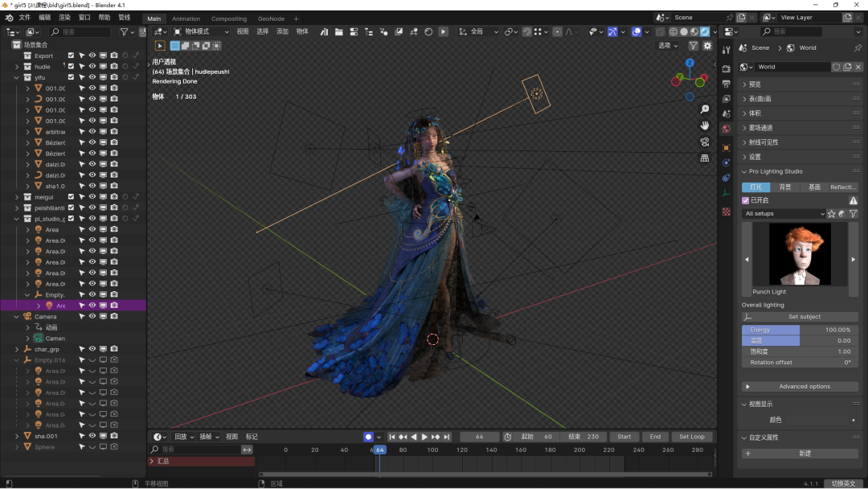
Task: Open the Output properties tab icon
Action: click(x=727, y=84)
